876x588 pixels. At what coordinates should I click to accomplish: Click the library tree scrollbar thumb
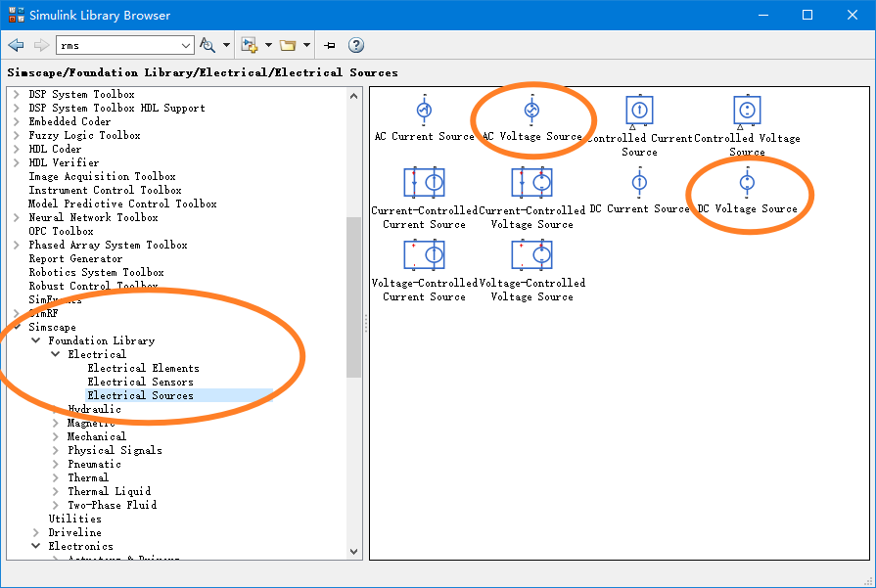click(353, 297)
